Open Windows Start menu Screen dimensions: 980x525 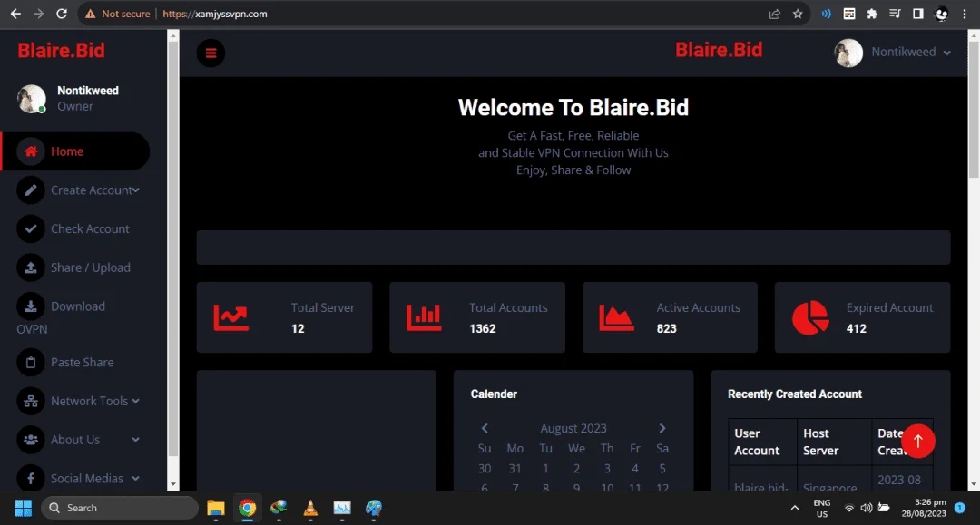(23, 508)
